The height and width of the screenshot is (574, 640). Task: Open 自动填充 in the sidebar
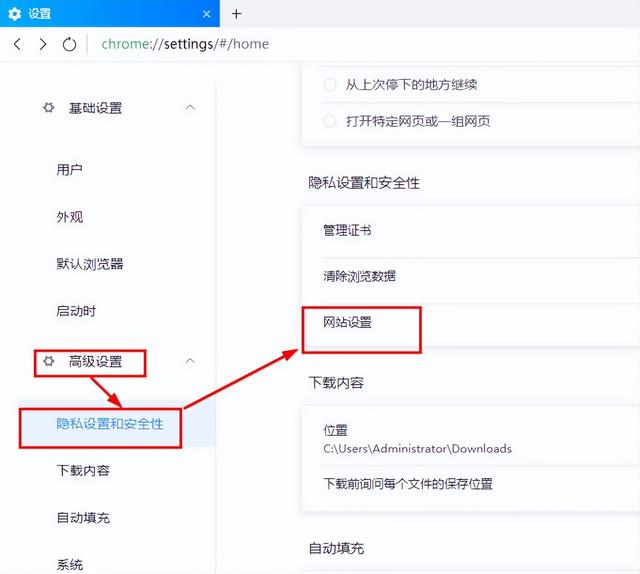(x=83, y=518)
